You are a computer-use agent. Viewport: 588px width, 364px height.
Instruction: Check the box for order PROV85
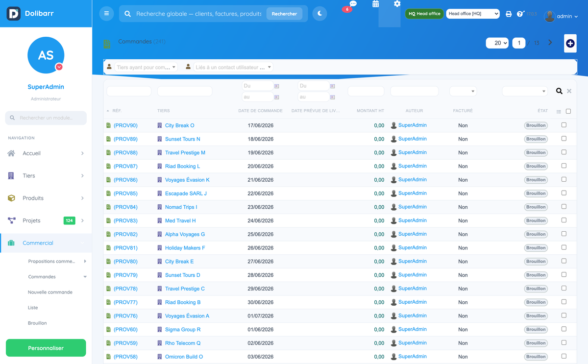click(564, 193)
